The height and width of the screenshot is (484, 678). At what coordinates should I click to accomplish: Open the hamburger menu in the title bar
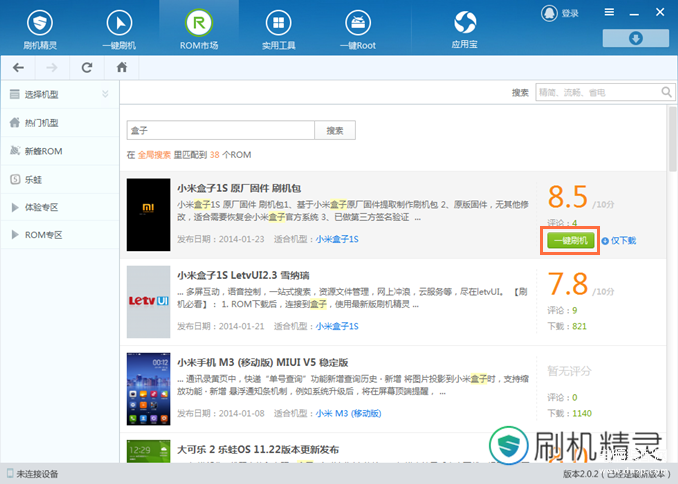point(609,12)
